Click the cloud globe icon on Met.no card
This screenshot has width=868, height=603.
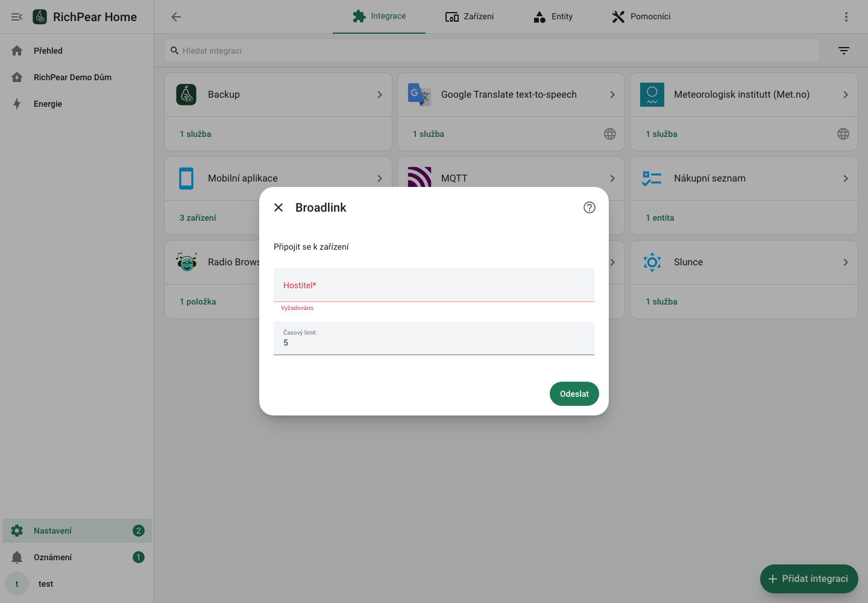843,134
